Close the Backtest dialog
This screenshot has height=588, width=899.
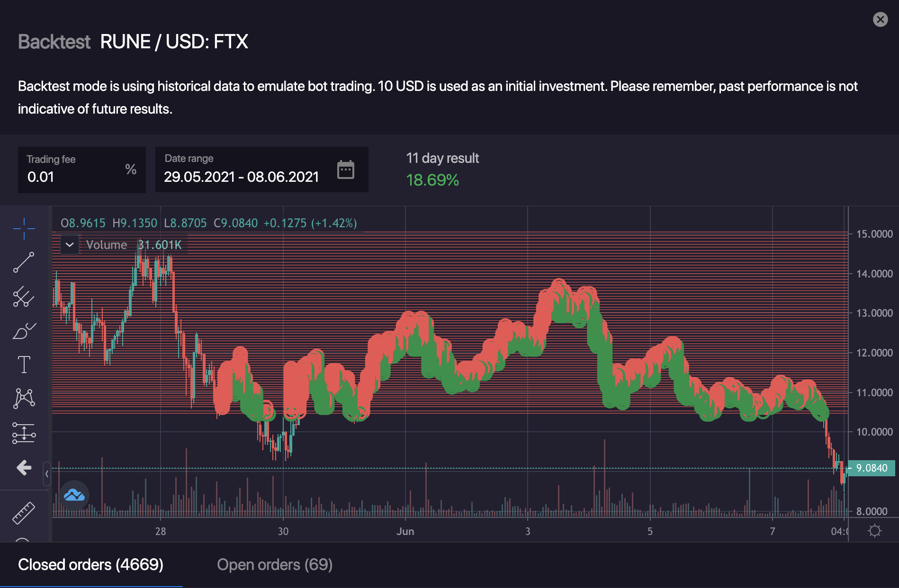point(880,19)
